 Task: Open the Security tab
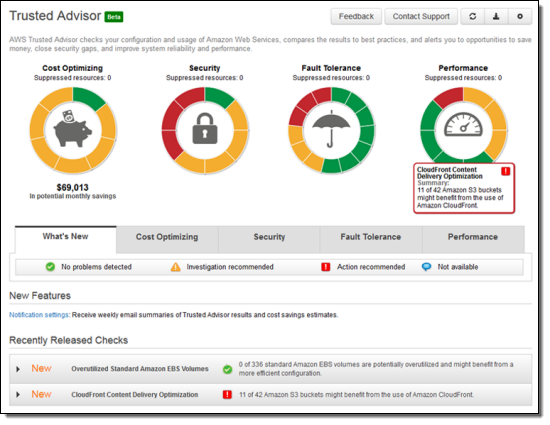[x=269, y=237]
